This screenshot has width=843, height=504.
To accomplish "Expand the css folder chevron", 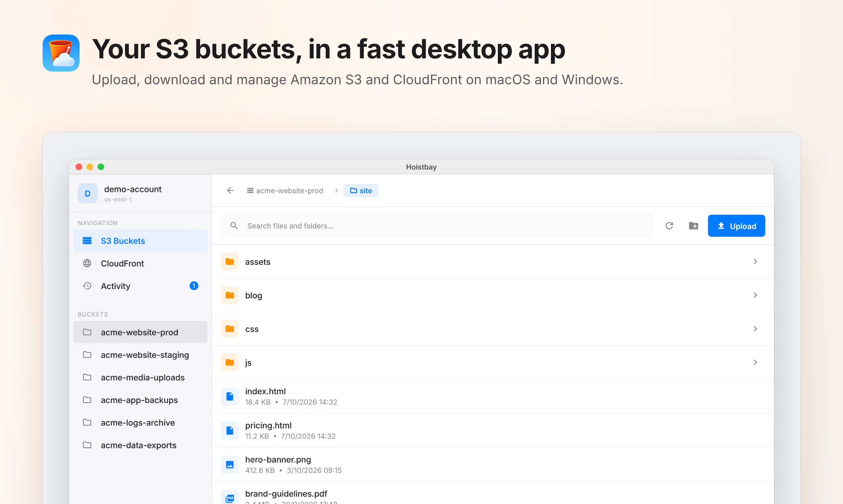I will (755, 329).
